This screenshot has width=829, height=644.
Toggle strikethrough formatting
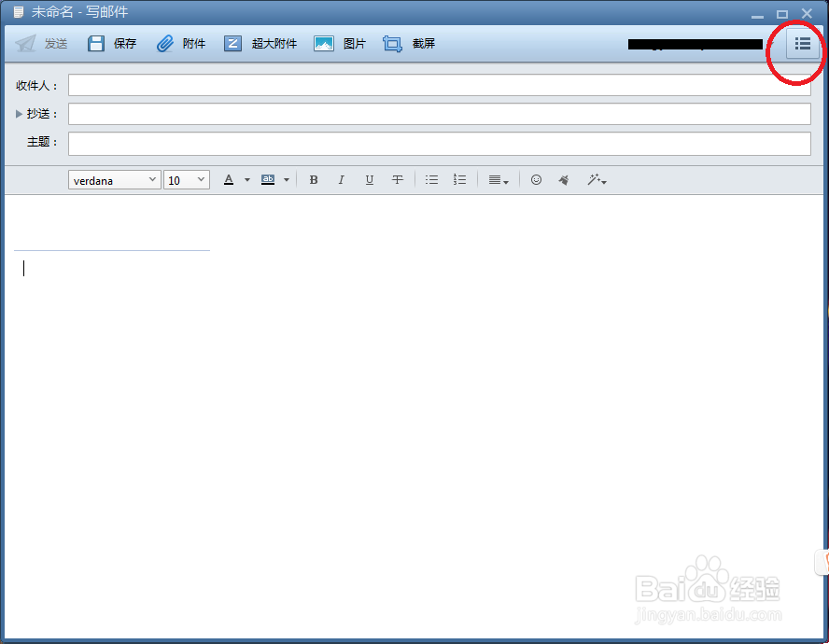[x=398, y=180]
